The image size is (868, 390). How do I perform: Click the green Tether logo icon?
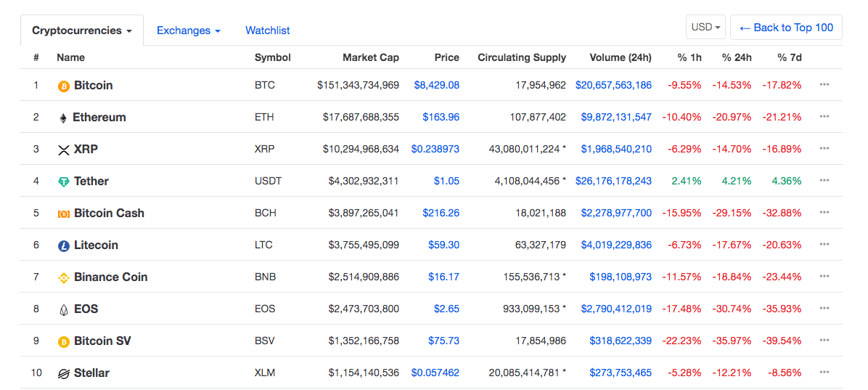(x=64, y=182)
